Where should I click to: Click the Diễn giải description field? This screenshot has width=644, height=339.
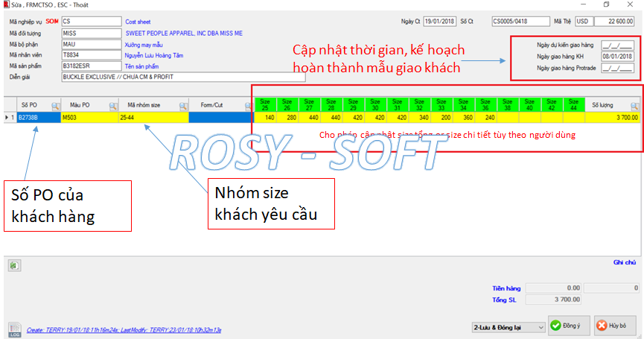(183, 77)
